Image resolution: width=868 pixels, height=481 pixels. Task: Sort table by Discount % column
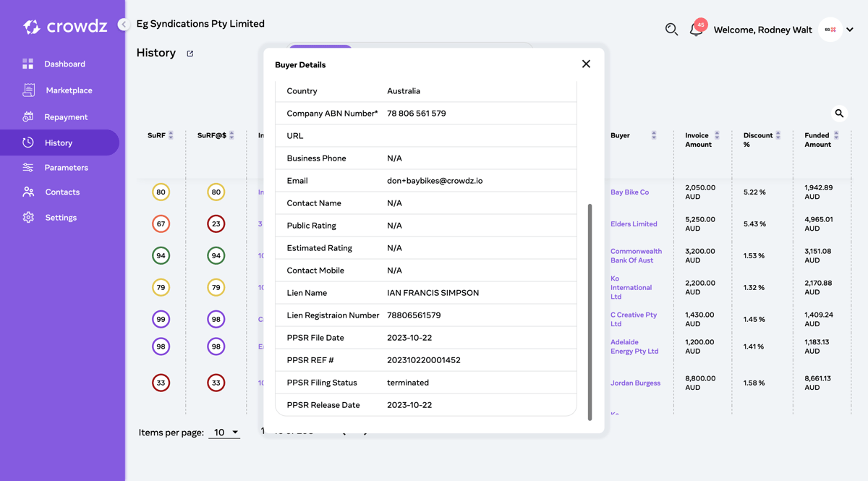point(778,135)
